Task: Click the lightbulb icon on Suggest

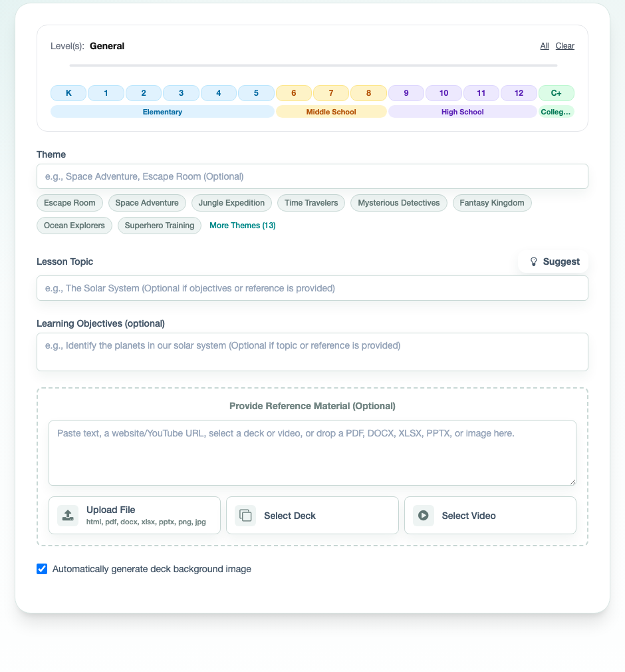Action: 534,261
